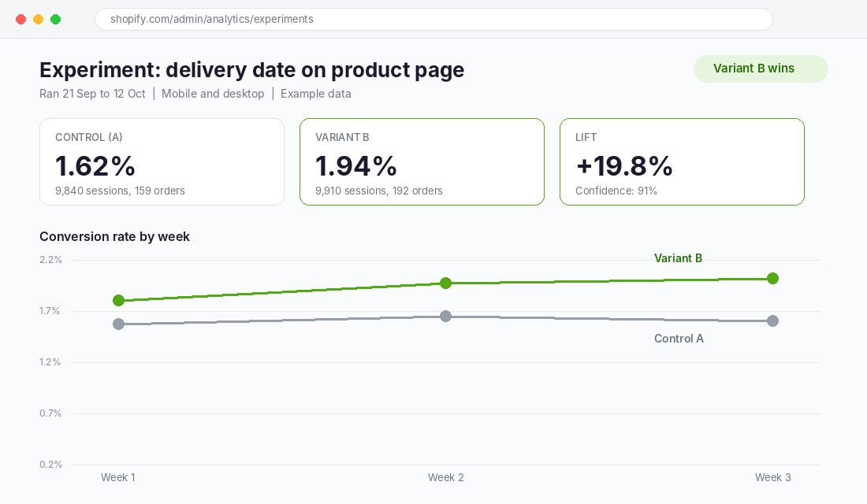Viewport: 867px width, 504px height.
Task: Click the '1.94%' conversion value
Action: (356, 166)
